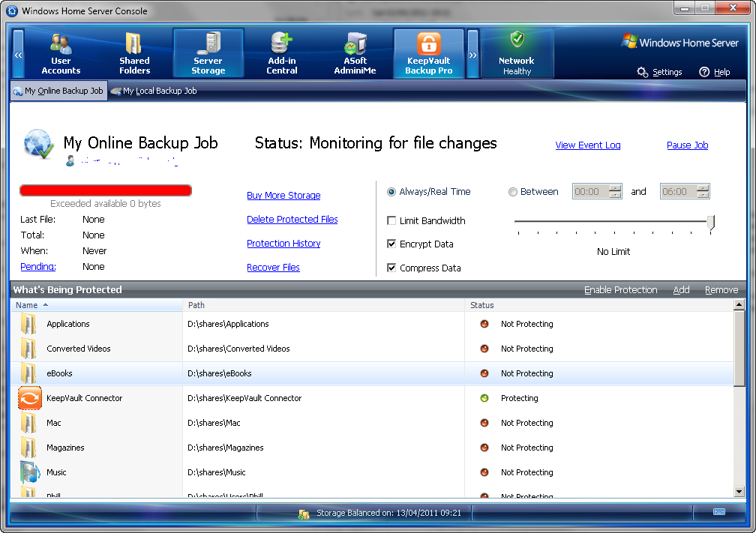Select the KeepVault Backup Pro icon

(x=429, y=43)
